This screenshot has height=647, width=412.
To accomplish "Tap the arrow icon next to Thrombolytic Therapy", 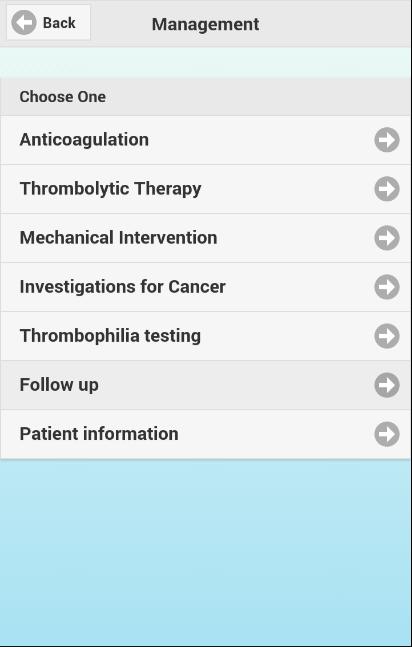I will pyautogui.click(x=387, y=189).
